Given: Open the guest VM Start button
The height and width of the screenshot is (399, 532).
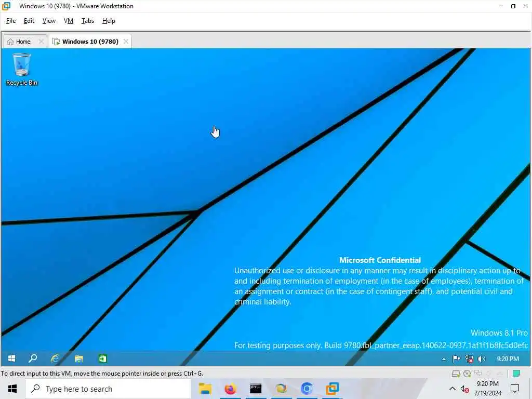Looking at the screenshot, I should point(11,358).
